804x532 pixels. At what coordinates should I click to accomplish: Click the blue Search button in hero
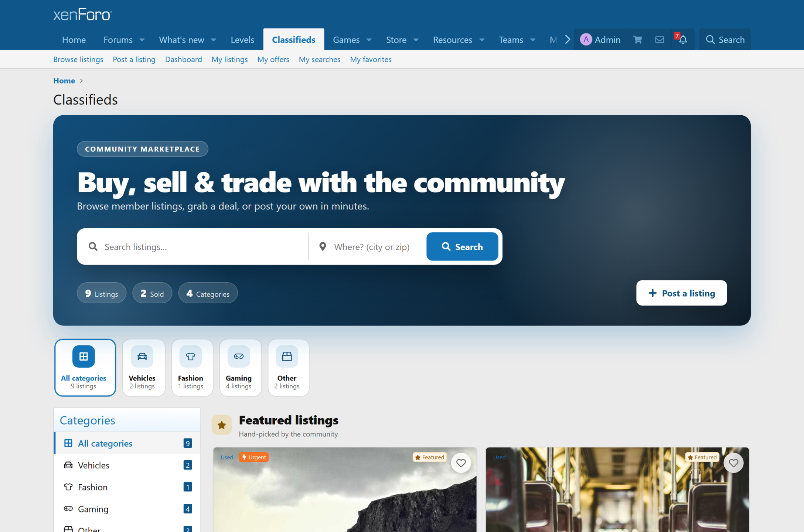462,246
